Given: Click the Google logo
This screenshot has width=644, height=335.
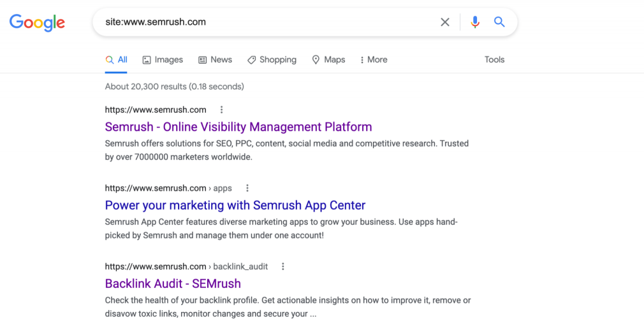Looking at the screenshot, I should pyautogui.click(x=37, y=22).
